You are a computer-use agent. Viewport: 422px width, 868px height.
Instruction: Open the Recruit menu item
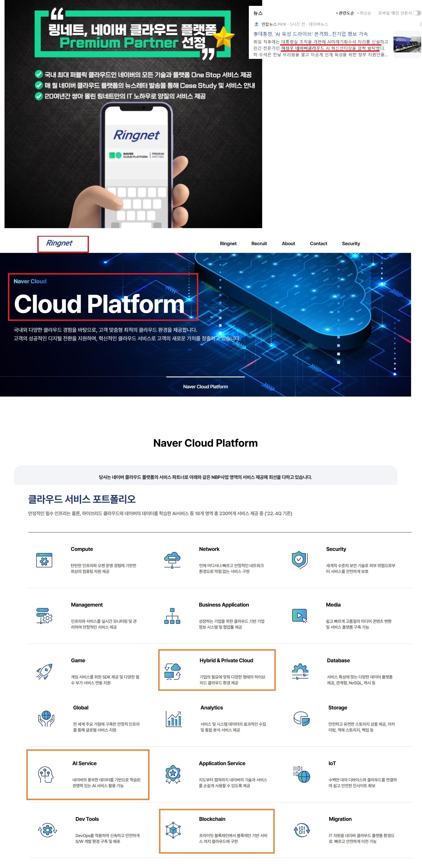tap(259, 244)
